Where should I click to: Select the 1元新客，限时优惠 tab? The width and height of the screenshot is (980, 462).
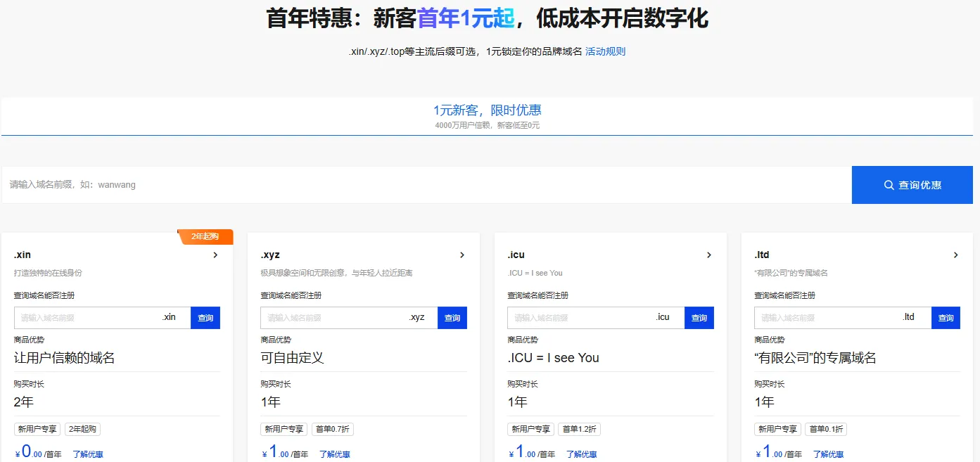tap(488, 116)
